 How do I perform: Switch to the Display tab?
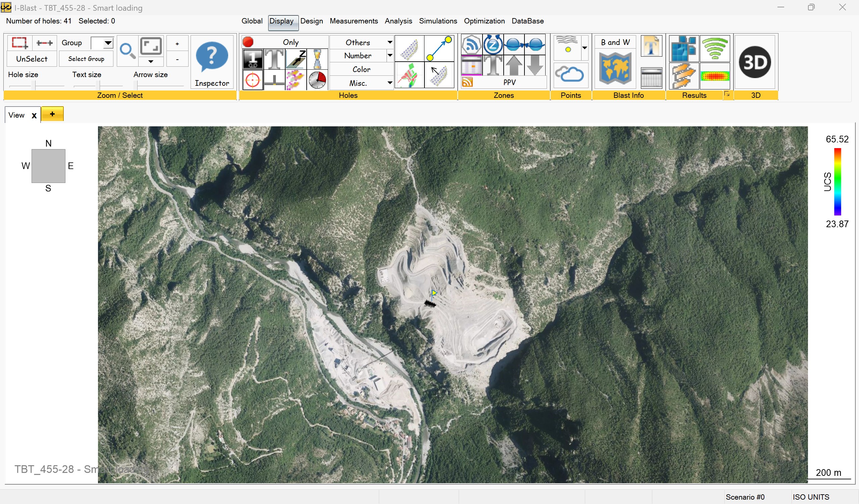point(282,21)
